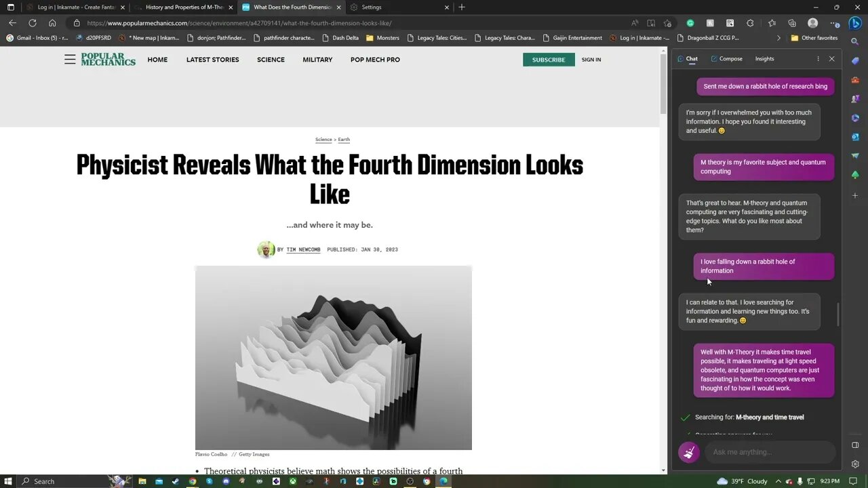
Task: Open Edge sidebar settings gear
Action: pyautogui.click(x=855, y=464)
